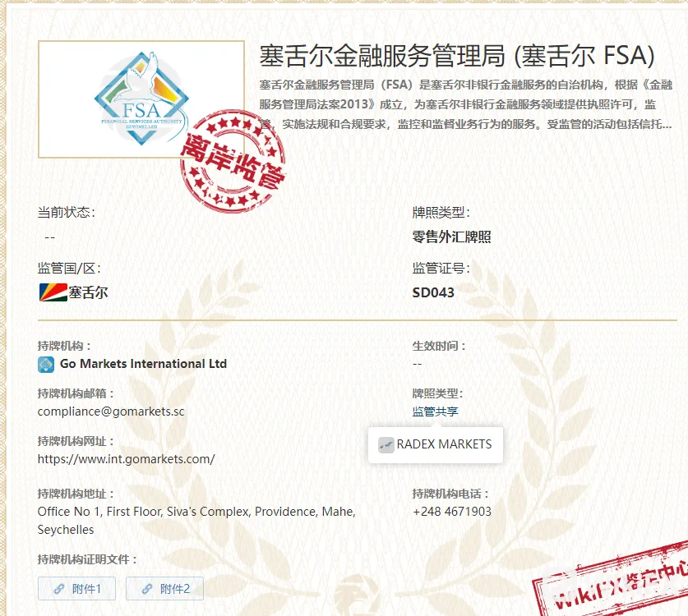Click the 生效时间 label
The width and height of the screenshot is (688, 616).
pyautogui.click(x=438, y=346)
